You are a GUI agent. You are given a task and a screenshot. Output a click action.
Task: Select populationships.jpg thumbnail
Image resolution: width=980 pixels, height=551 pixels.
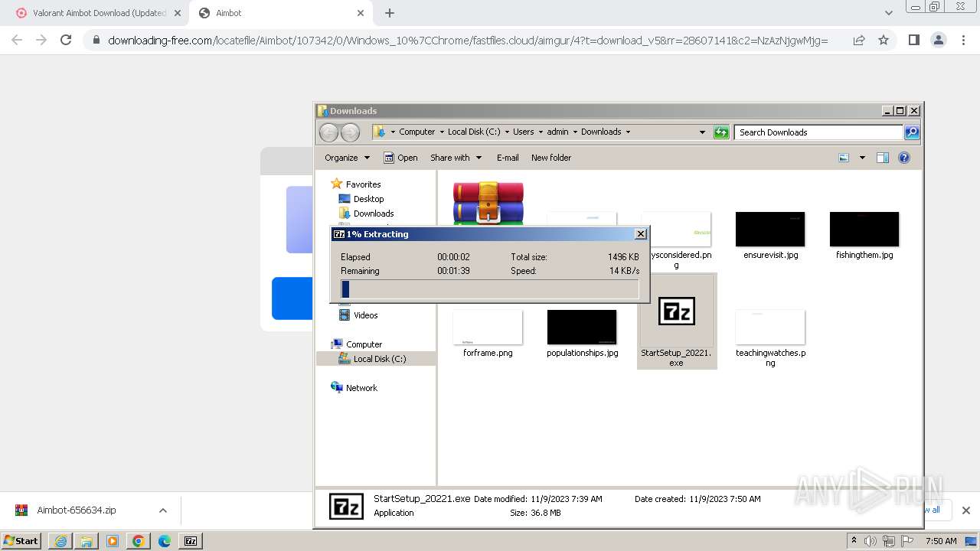582,328
